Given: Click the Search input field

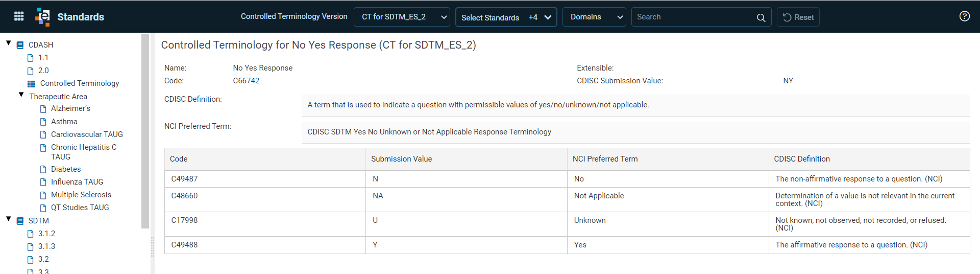Looking at the screenshot, I should [x=694, y=17].
